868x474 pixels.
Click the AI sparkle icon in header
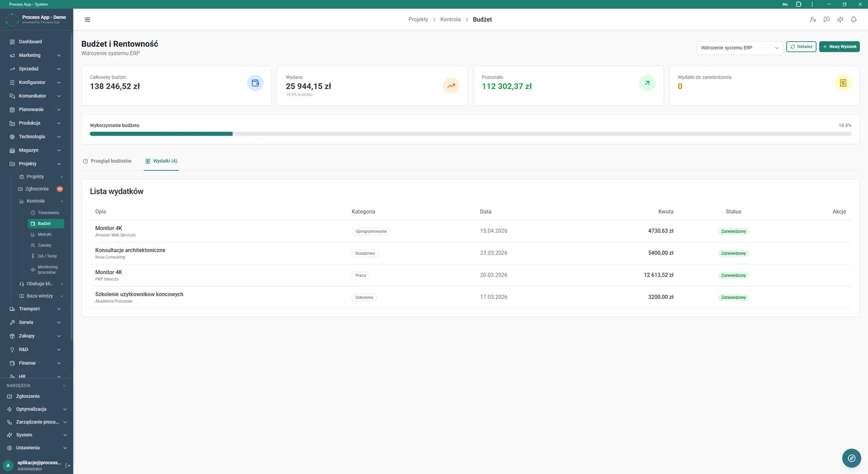840,20
